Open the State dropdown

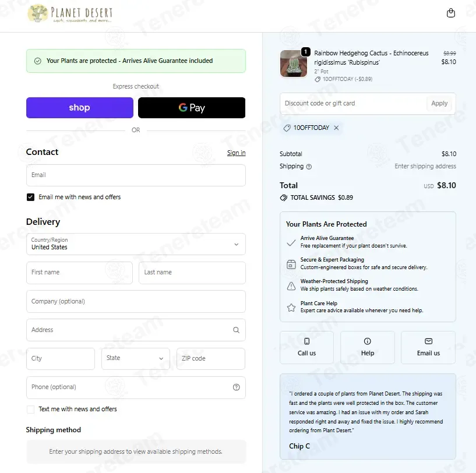135,359
